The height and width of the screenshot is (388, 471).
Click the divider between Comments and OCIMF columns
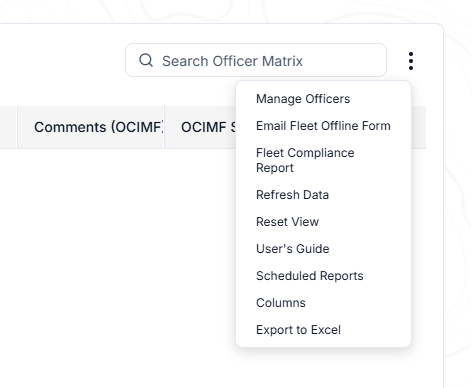coord(164,127)
